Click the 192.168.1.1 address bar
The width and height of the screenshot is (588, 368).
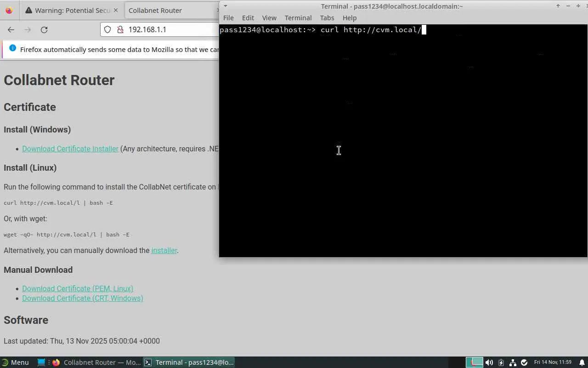pos(159,29)
